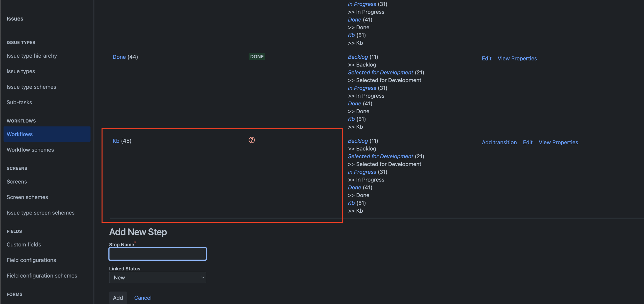View Properties of the Done step
Screen dimensions: 644x304
(517, 58)
